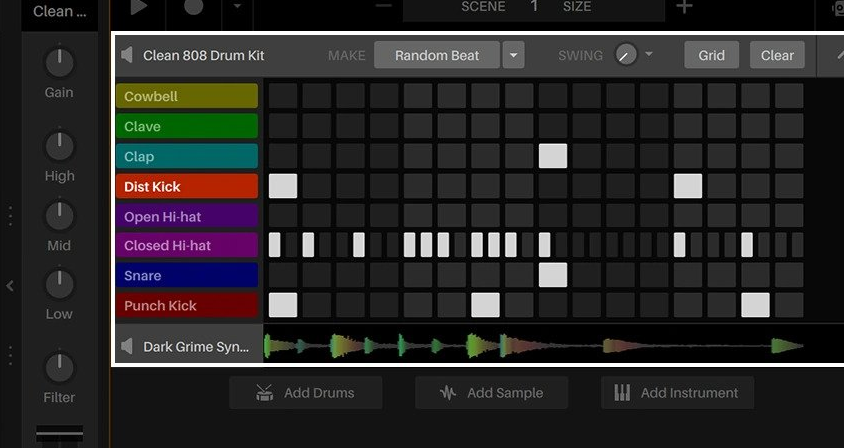The height and width of the screenshot is (448, 844).
Task: Adjust the Swing knob
Action: coord(625,54)
